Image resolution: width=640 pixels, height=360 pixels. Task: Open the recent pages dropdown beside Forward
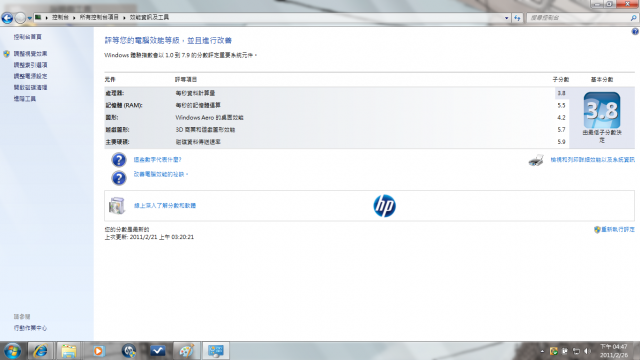coord(29,18)
